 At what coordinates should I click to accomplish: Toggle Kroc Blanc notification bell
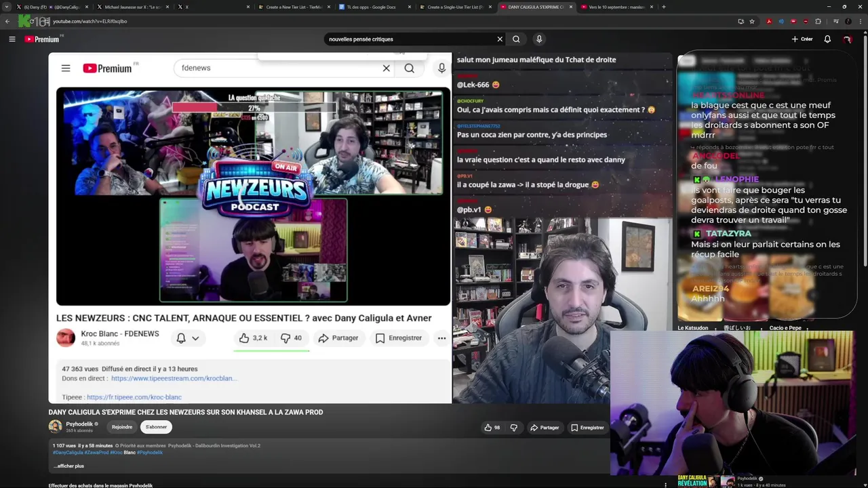[181, 338]
